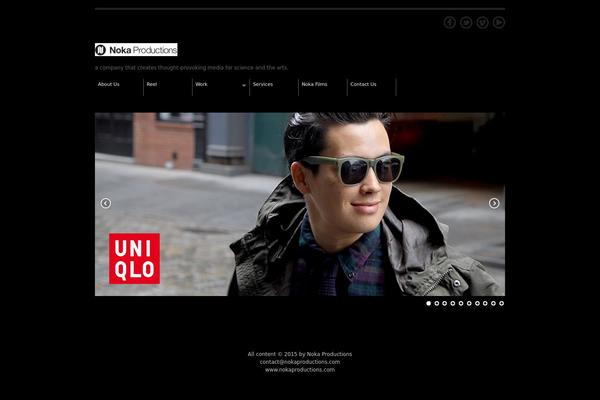The width and height of the screenshot is (600, 400).
Task: Click the Noka Productions logo
Action: pos(136,50)
